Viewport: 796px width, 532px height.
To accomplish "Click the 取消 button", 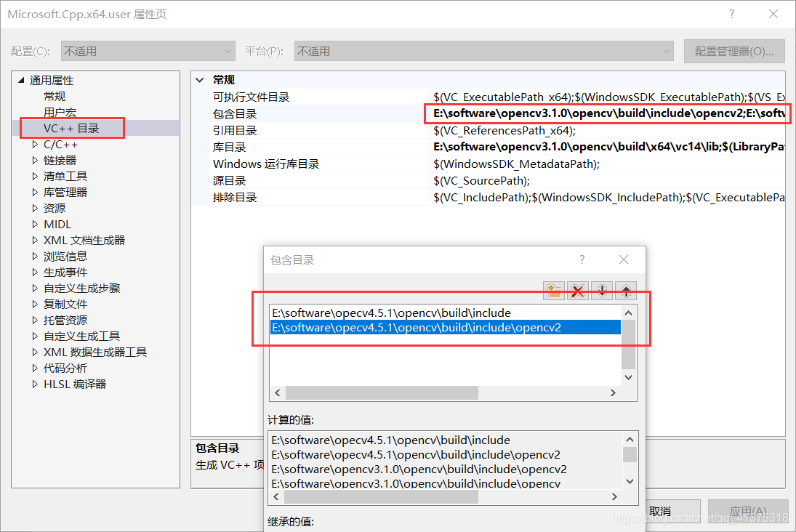I will 672,511.
